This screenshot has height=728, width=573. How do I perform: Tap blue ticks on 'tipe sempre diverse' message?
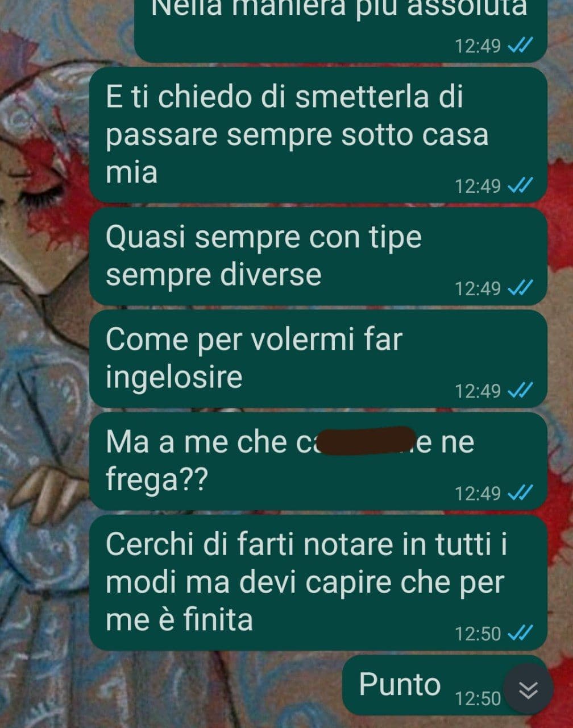click(x=520, y=288)
